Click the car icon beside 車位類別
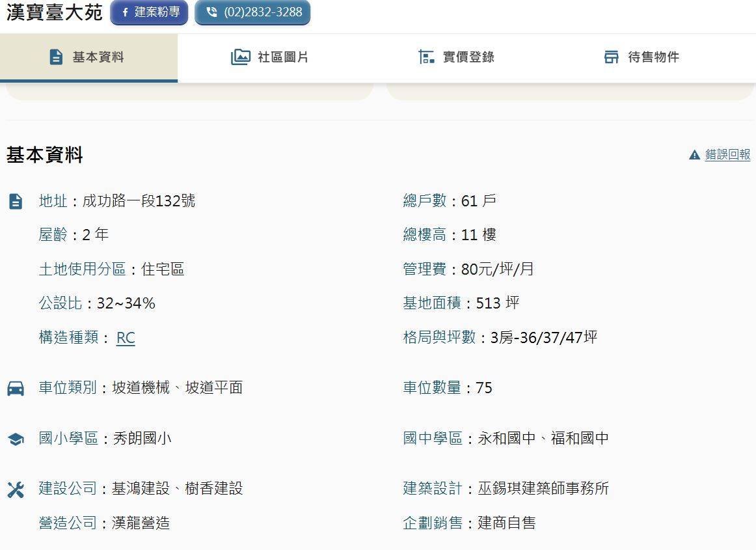The width and height of the screenshot is (756, 550). [16, 389]
